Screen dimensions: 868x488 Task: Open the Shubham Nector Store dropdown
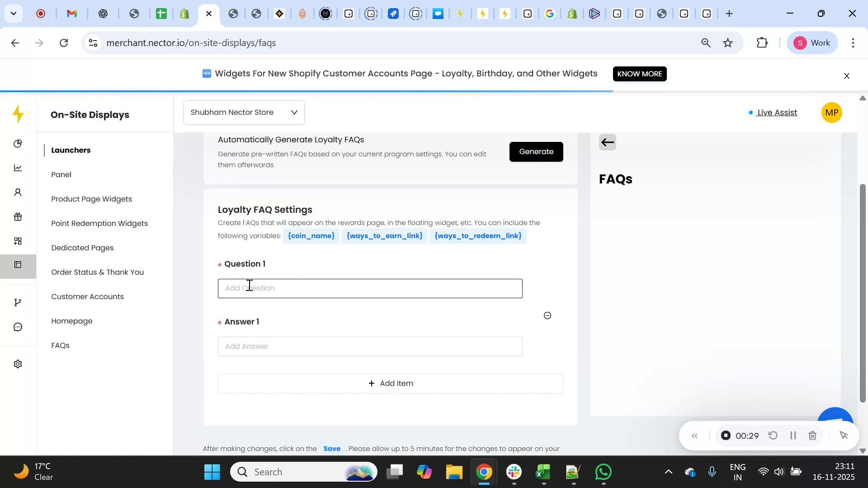pos(244,112)
